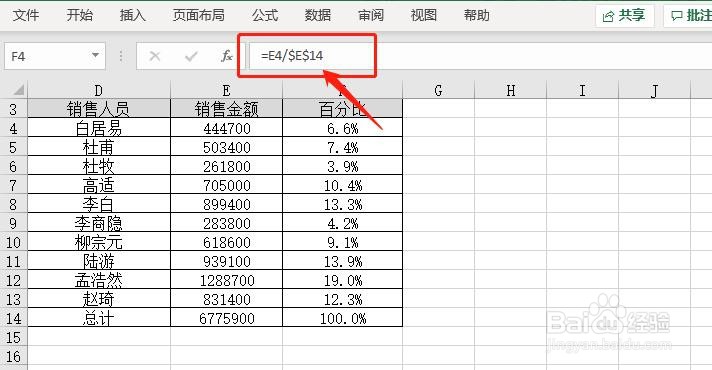Viewport: 712px width, 370px height.
Task: Click the 销售人员 header cell
Action: coord(99,109)
